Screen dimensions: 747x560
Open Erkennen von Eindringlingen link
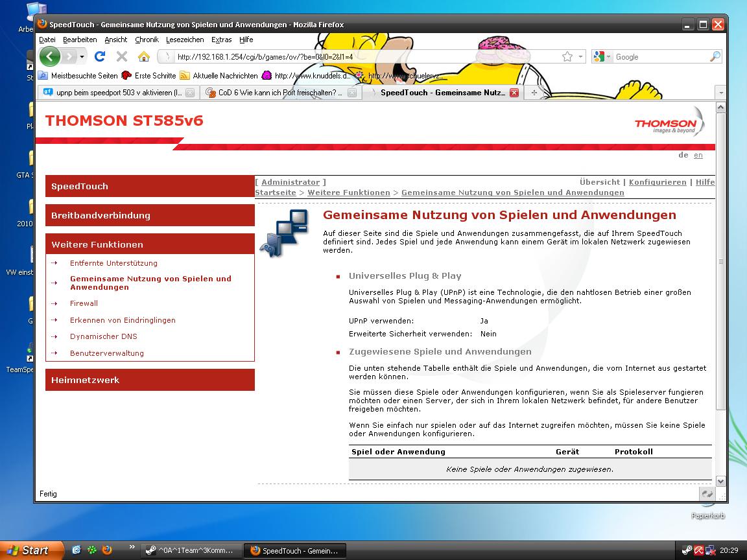click(x=123, y=320)
